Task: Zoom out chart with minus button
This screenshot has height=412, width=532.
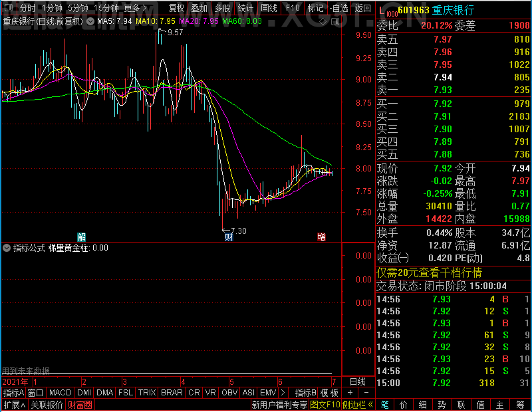Action: point(366,393)
